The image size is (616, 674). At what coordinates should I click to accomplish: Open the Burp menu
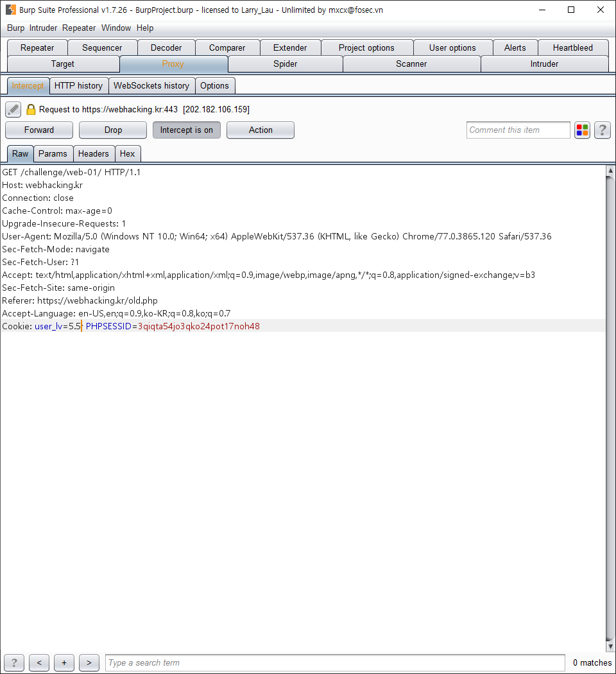(x=15, y=28)
